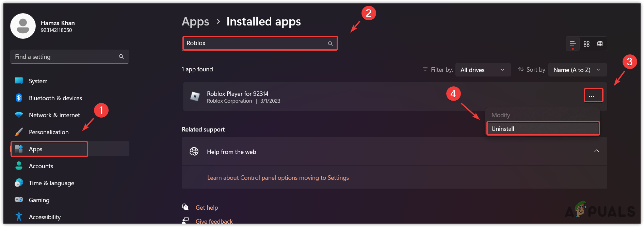Collapse the Help from the web section
The height and width of the screenshot is (227, 644).
tap(597, 151)
